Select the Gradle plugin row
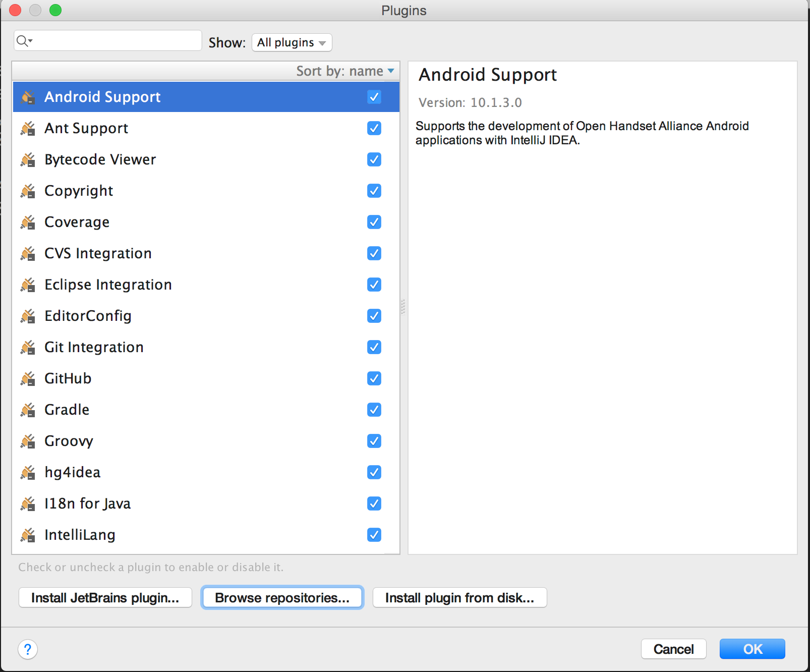Screen dimensions: 810x672 click(206, 410)
